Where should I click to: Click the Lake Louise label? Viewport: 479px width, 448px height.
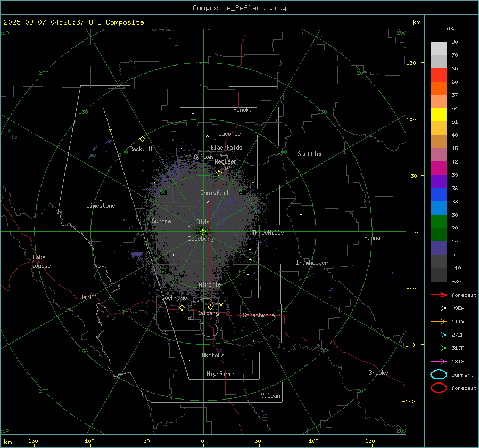pos(41,262)
